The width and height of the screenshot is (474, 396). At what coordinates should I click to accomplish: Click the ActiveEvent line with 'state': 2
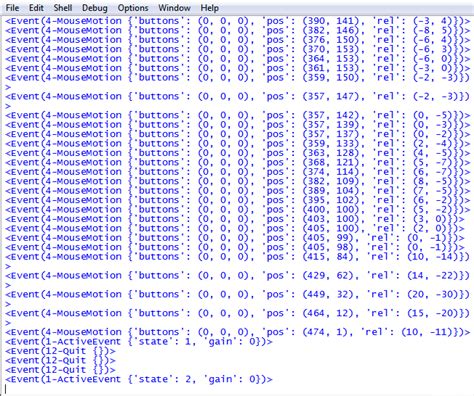click(139, 379)
